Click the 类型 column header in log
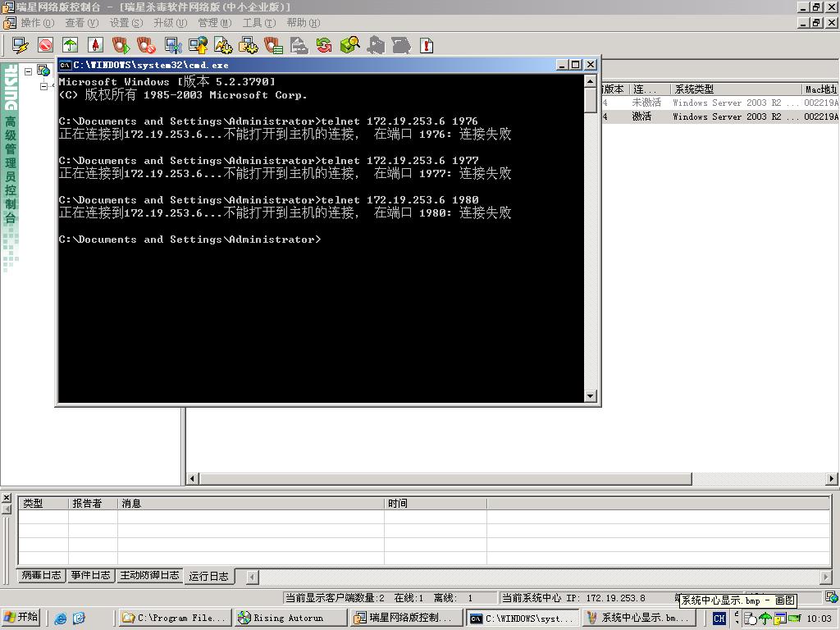 point(43,504)
